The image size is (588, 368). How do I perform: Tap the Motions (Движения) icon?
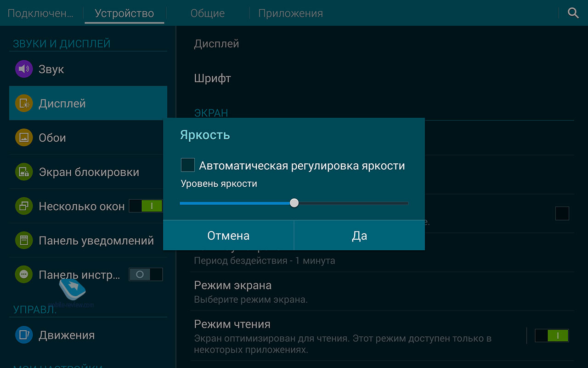[24, 335]
